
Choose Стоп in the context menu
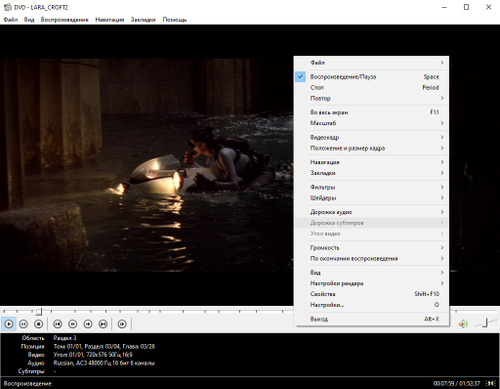[372, 87]
